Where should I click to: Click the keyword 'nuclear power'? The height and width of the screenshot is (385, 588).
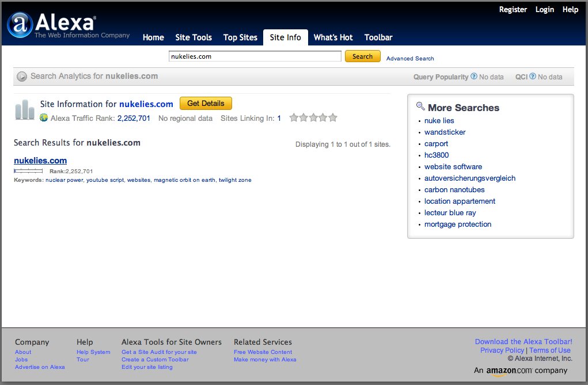point(64,180)
